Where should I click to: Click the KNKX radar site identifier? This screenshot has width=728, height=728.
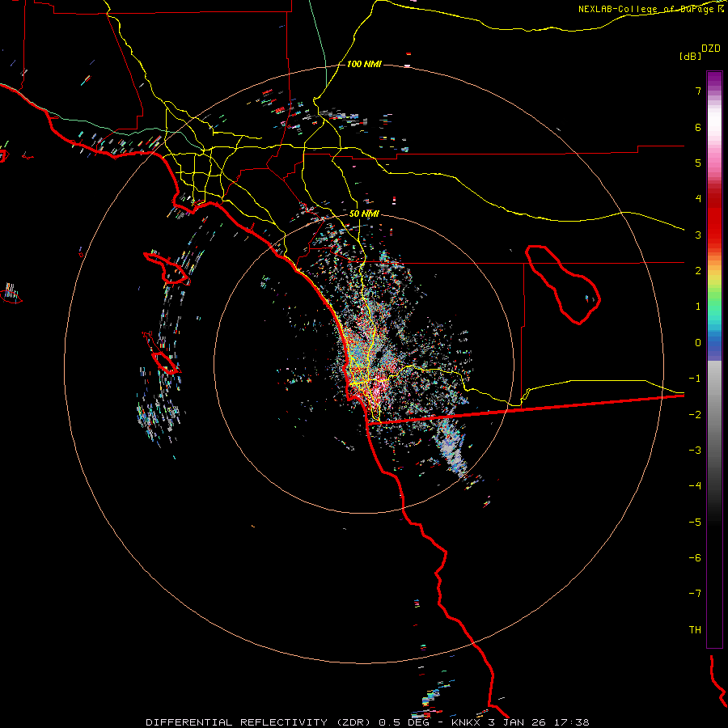(467, 722)
